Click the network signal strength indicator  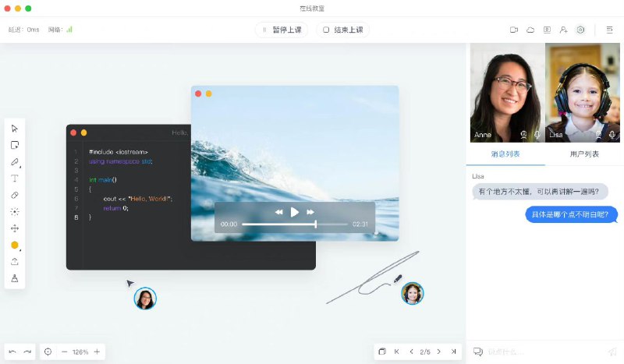pyautogui.click(x=69, y=30)
